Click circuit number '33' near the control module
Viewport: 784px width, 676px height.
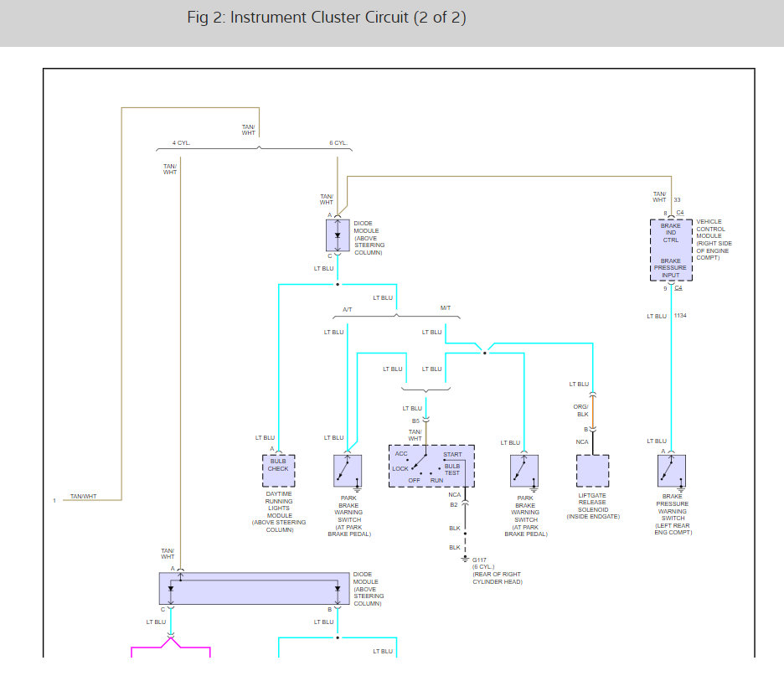pos(677,199)
